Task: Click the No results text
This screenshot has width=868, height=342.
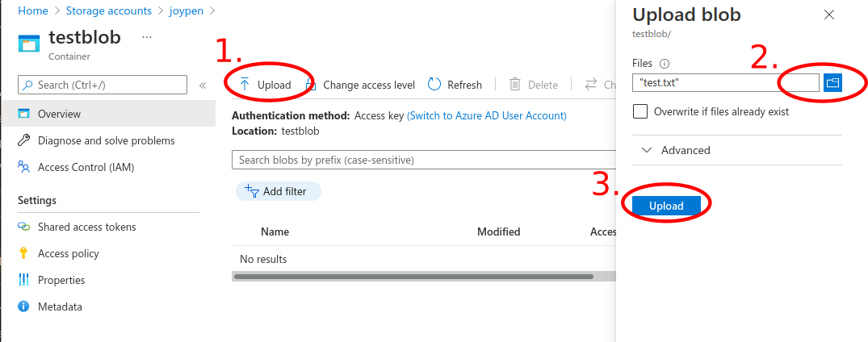Action: pyautogui.click(x=263, y=259)
